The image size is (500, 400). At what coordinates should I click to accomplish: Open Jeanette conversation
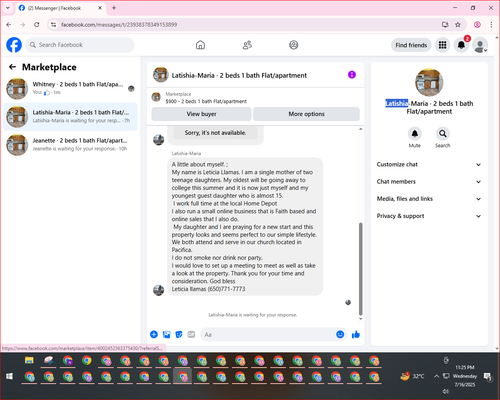coord(70,145)
